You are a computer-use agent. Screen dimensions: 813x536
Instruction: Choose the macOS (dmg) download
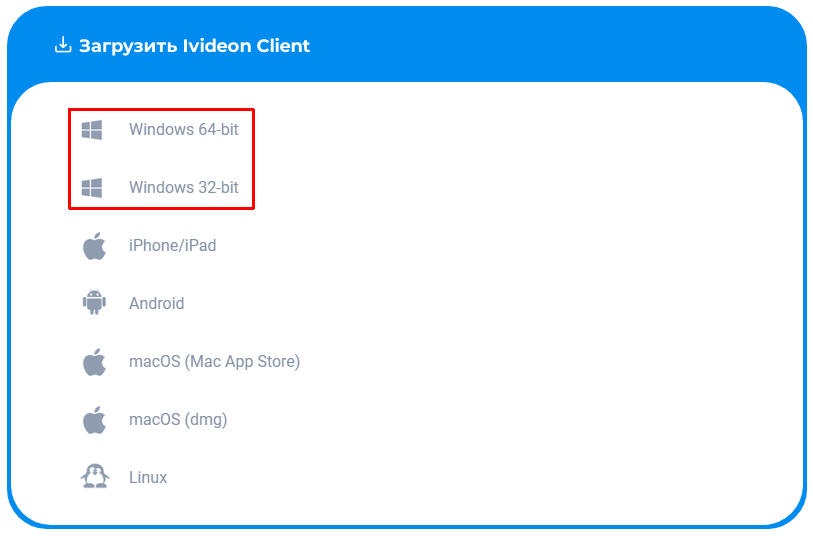click(x=178, y=420)
